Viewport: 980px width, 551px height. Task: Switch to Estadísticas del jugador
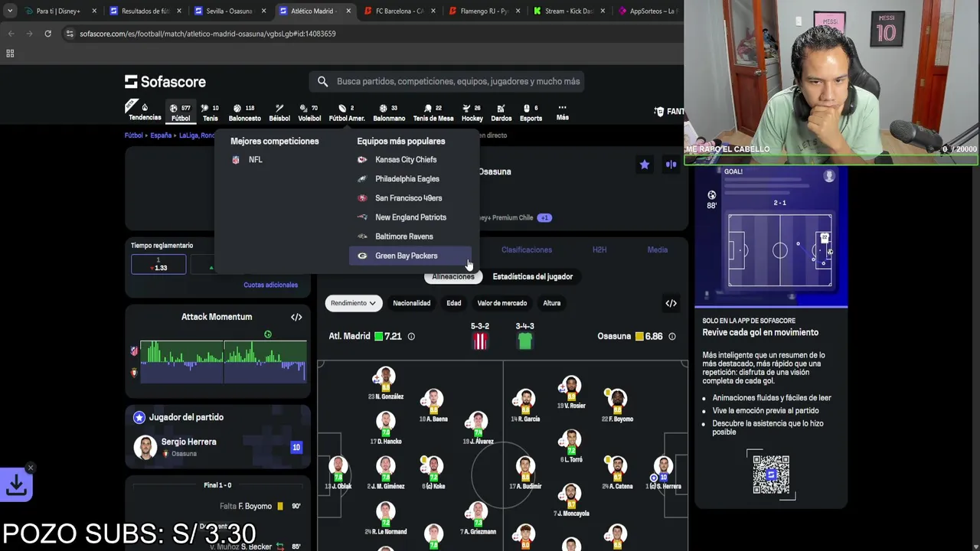point(533,276)
